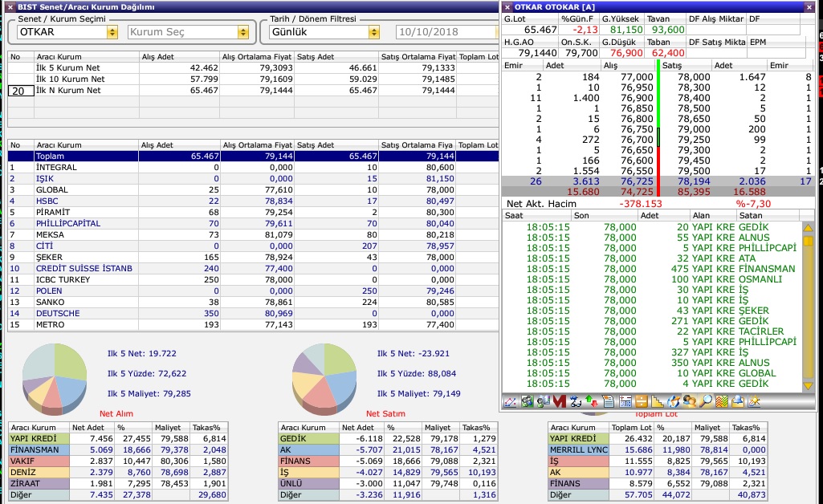Click the Alış header in the order book

628,66
